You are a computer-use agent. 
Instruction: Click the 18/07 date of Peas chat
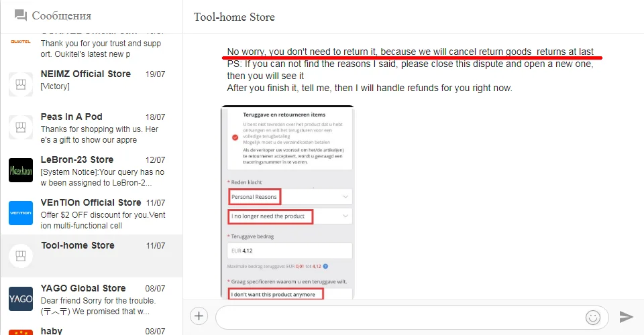point(155,117)
